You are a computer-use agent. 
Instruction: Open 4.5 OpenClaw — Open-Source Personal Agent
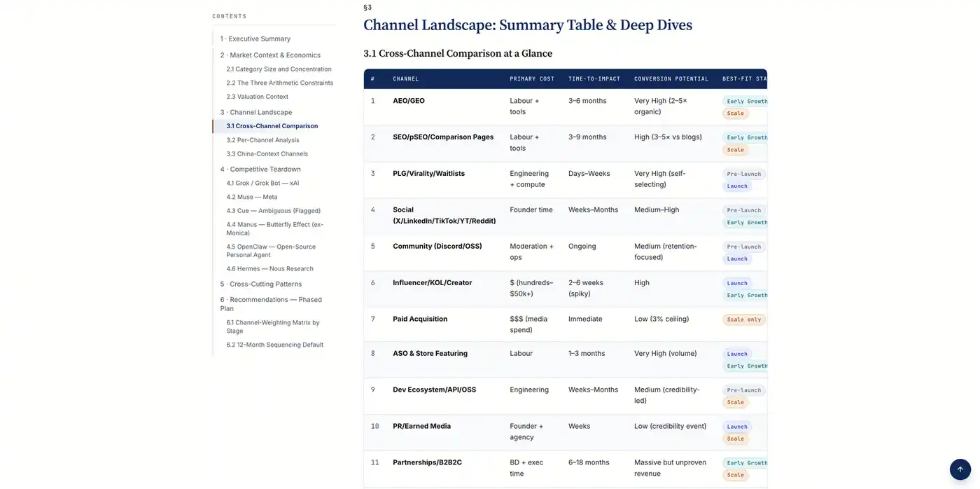coord(271,251)
